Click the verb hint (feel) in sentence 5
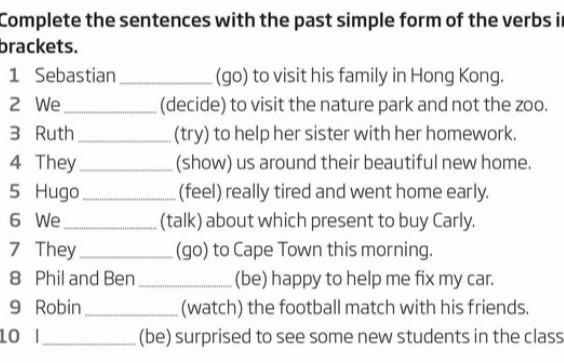The image size is (564, 363). point(200,191)
